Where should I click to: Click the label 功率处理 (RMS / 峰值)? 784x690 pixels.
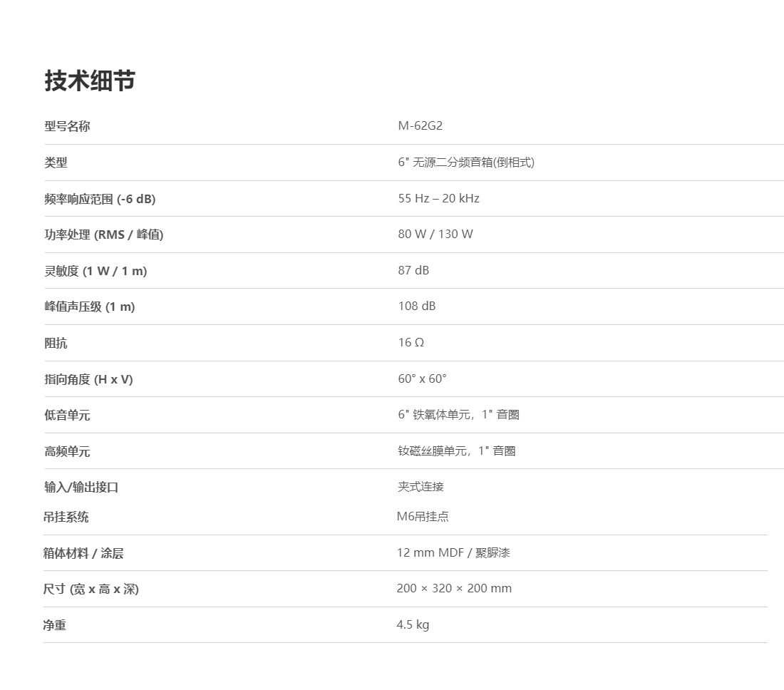coord(104,235)
